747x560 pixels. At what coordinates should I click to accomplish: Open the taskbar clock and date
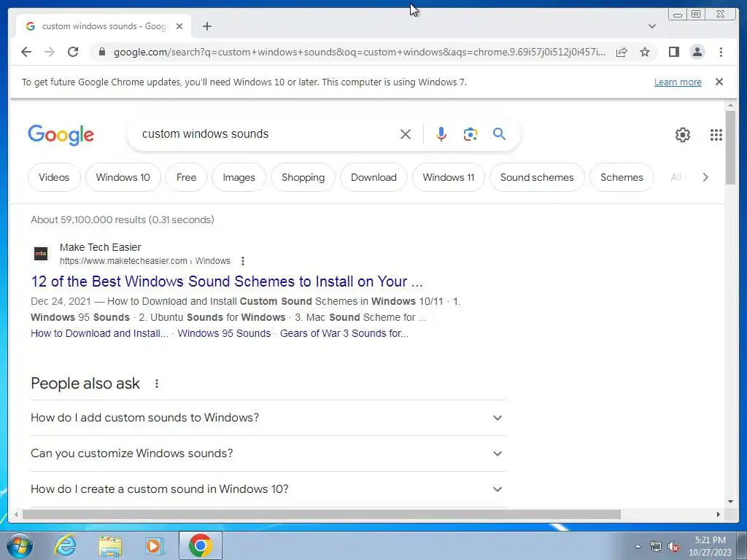[x=710, y=546]
